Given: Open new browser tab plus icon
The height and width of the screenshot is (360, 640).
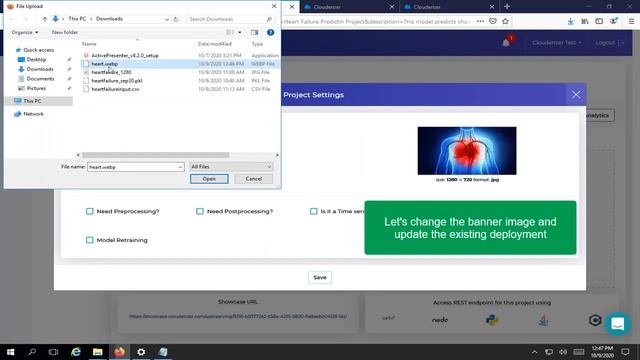Looking at the screenshot, I should coord(507,7).
